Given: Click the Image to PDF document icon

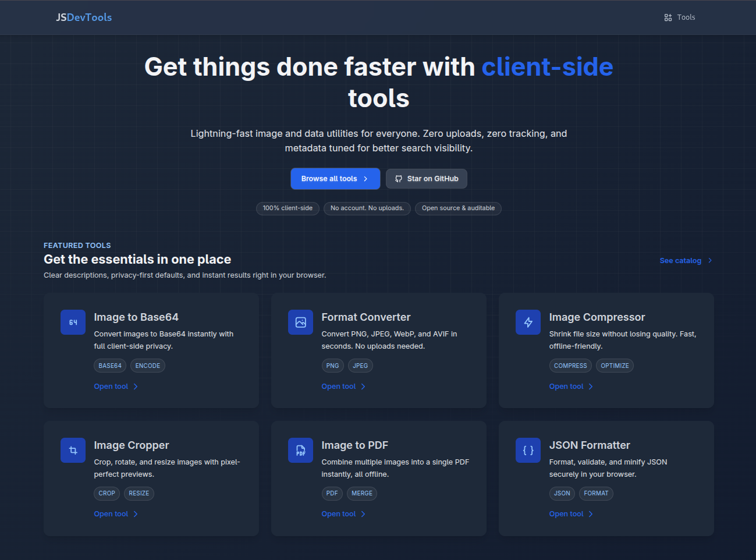Looking at the screenshot, I should (x=300, y=450).
